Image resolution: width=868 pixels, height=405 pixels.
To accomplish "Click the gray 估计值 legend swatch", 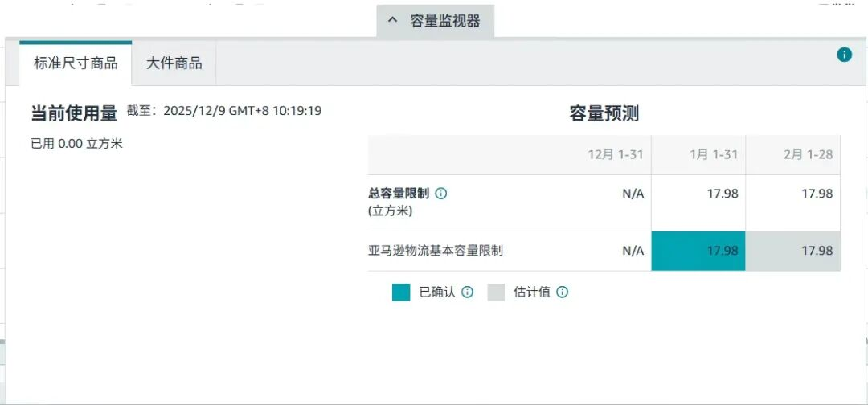I will click(x=496, y=292).
